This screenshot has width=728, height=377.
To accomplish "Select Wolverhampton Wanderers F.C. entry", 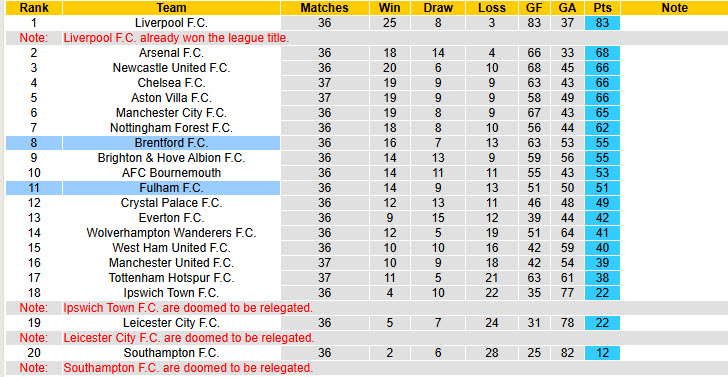I will pos(171,233).
